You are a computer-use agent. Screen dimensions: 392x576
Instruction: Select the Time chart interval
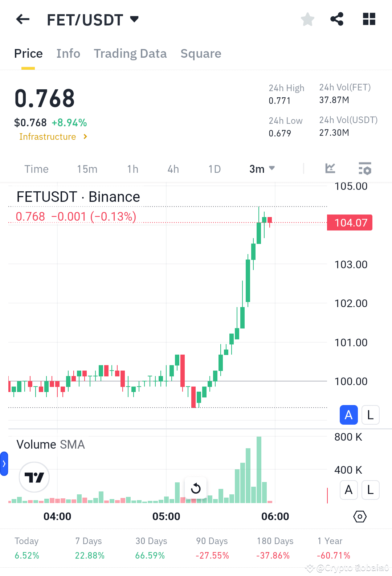tap(36, 169)
